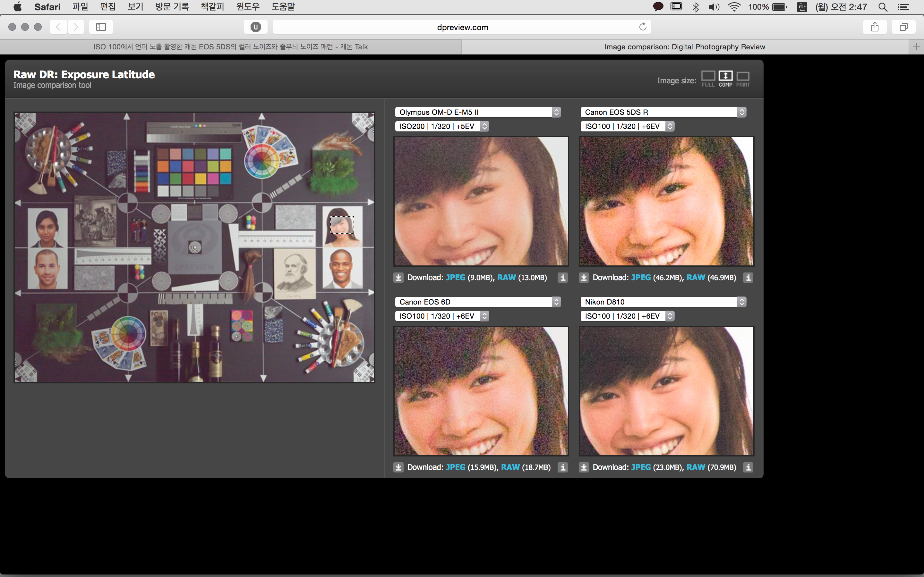Image resolution: width=924 pixels, height=577 pixels.
Task: Expand Canon EOS 6D exposure setting dropdown
Action: [442, 316]
